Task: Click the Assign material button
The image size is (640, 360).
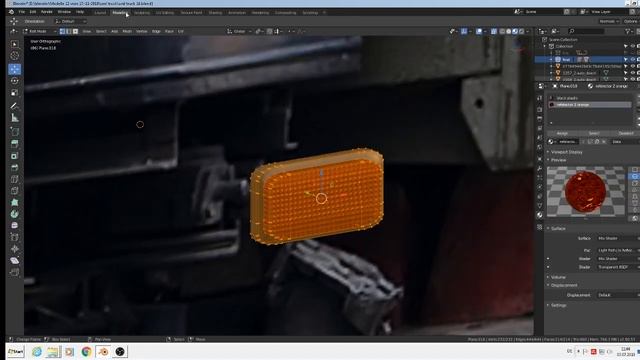Action: click(x=562, y=133)
